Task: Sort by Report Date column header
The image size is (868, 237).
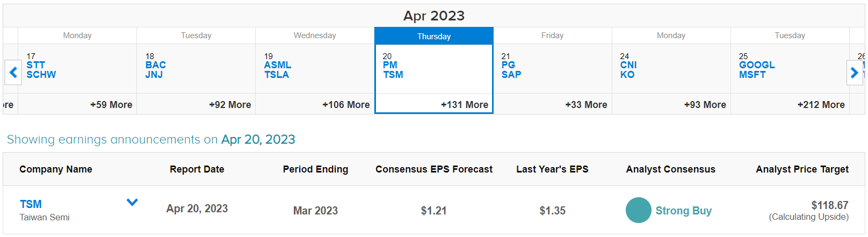Action: (197, 169)
